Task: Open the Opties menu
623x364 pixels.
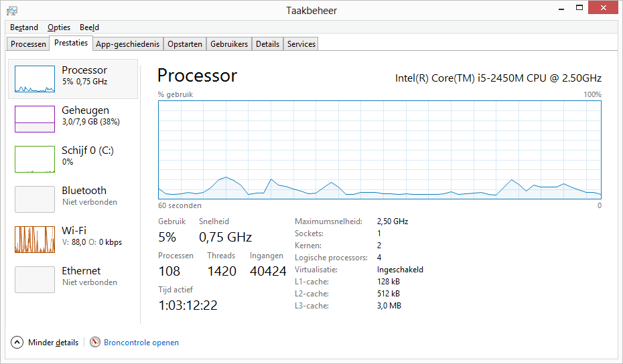Action: 59,27
